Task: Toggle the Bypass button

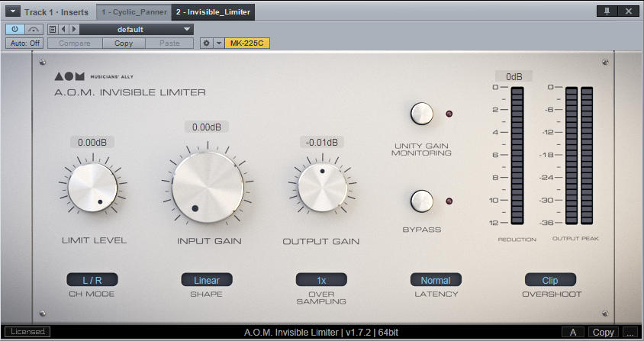Action: point(422,201)
